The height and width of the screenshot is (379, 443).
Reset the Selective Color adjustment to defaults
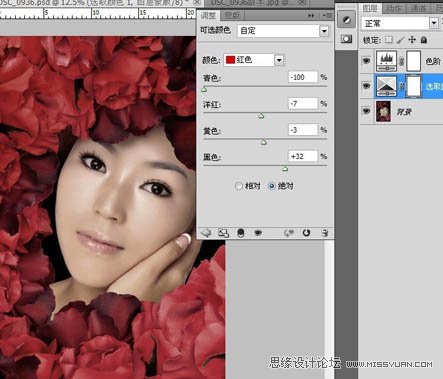(x=306, y=233)
